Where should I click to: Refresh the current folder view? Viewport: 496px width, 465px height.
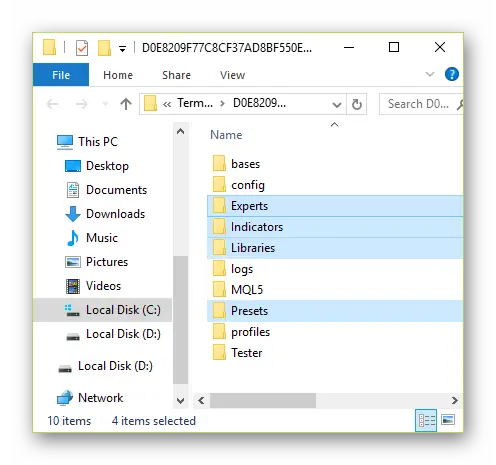(x=357, y=104)
